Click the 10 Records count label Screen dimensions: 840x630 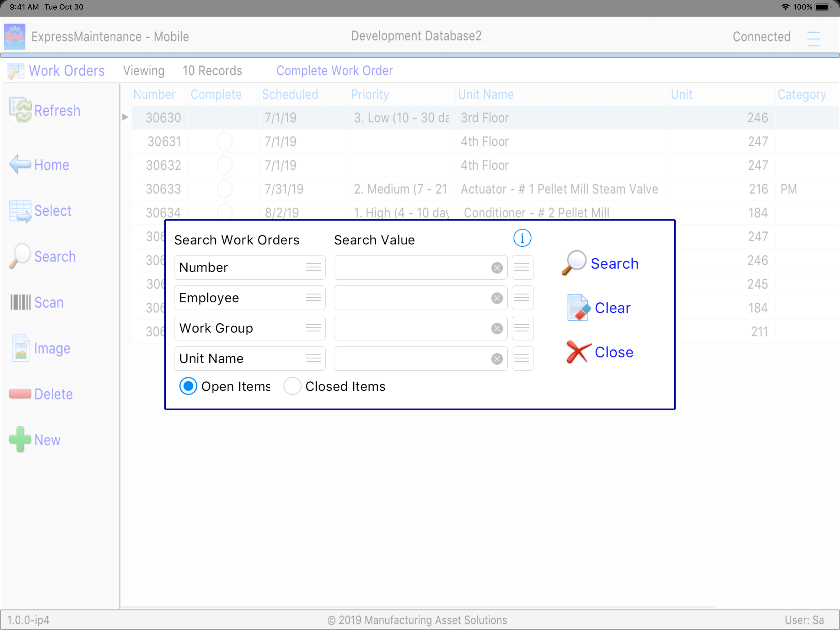point(212,71)
